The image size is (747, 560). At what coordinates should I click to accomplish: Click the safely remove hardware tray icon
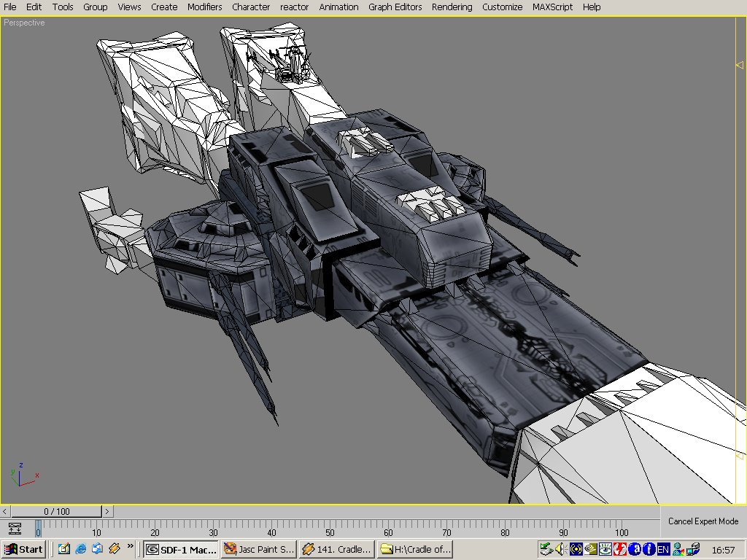[x=546, y=549]
